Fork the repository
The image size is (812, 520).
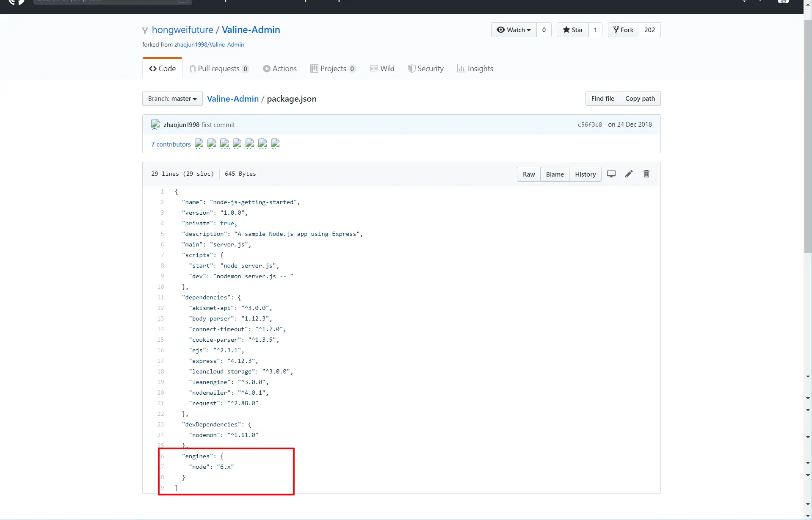pos(624,30)
